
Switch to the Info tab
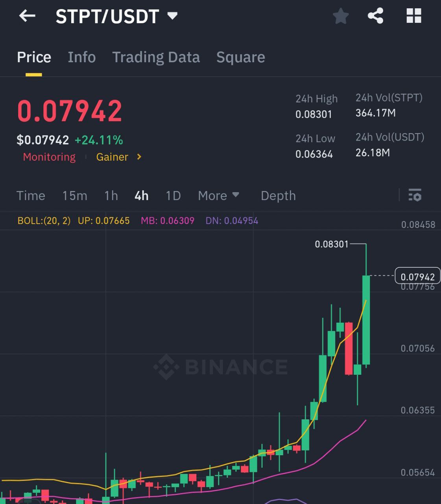click(82, 57)
